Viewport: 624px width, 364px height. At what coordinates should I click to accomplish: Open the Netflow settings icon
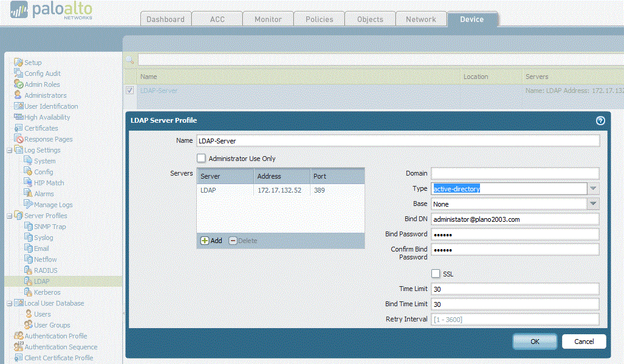pyautogui.click(x=27, y=259)
